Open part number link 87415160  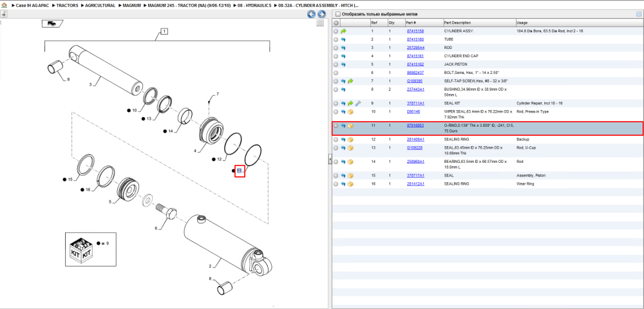pyautogui.click(x=415, y=39)
